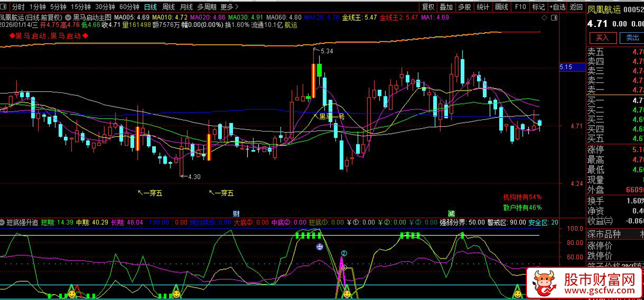The image size is (644, 300).
Task: Switch to 分时 intraday view
Action: coord(18,7)
